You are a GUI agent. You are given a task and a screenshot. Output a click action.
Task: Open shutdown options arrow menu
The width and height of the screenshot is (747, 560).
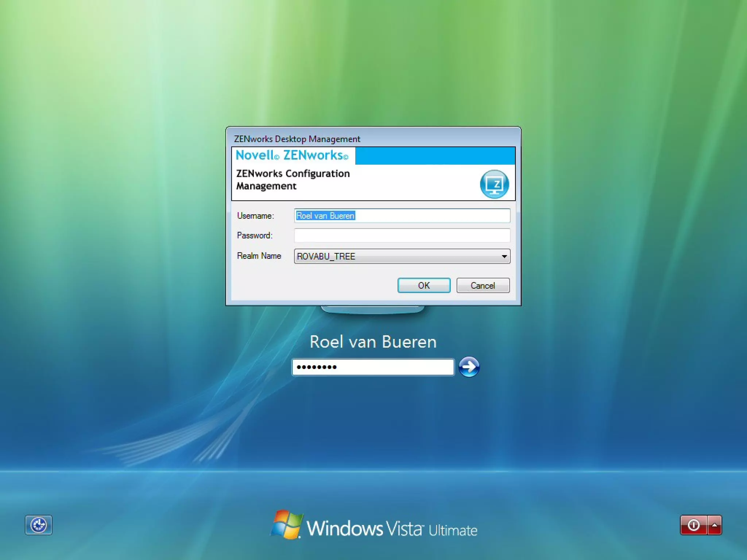(x=714, y=525)
